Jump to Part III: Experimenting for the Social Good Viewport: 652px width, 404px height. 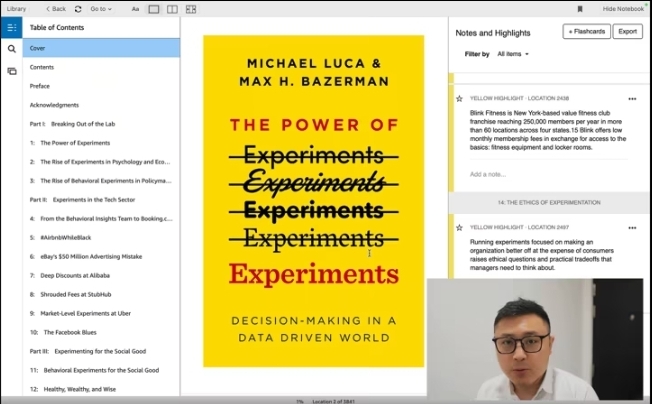pos(101,351)
